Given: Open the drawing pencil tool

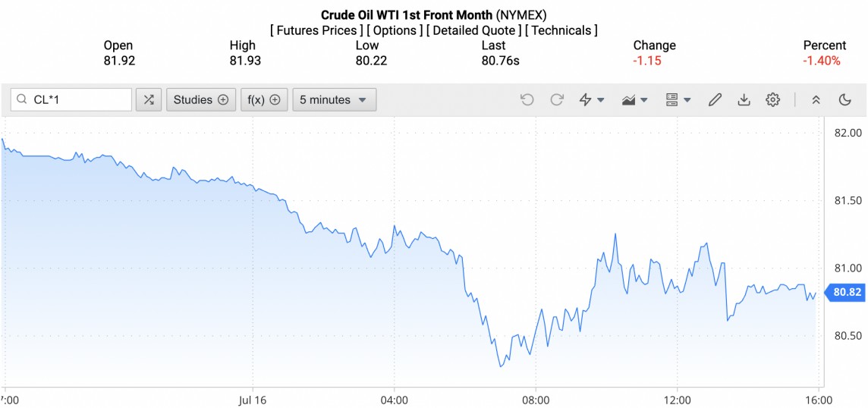Looking at the screenshot, I should point(715,99).
